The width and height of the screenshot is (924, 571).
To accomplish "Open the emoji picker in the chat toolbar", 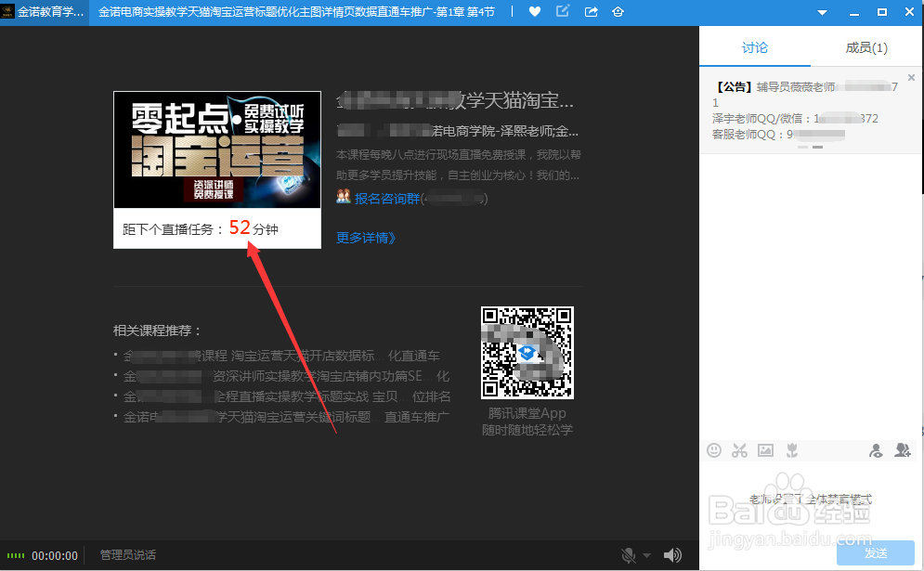I will coord(714,449).
